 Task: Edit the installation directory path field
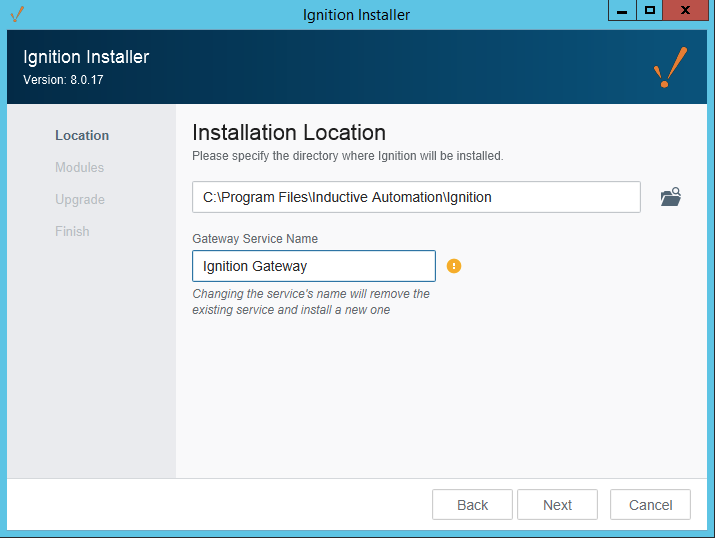pos(416,197)
